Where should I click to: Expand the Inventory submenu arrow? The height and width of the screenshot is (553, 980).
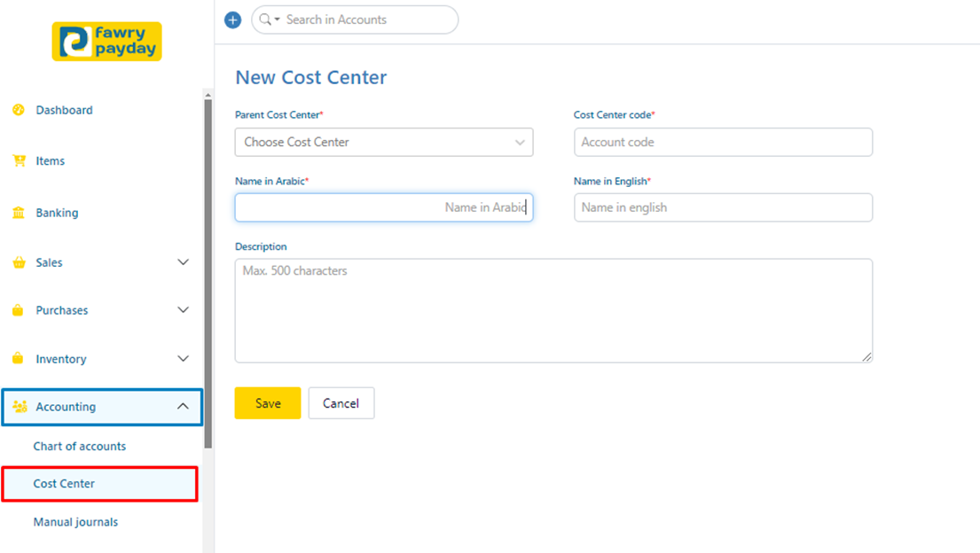(184, 359)
